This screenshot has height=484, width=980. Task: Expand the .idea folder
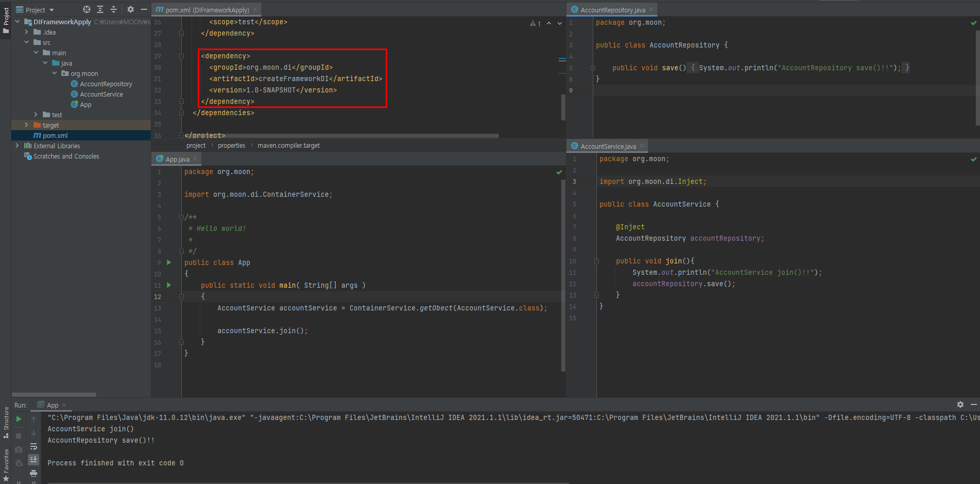[27, 32]
